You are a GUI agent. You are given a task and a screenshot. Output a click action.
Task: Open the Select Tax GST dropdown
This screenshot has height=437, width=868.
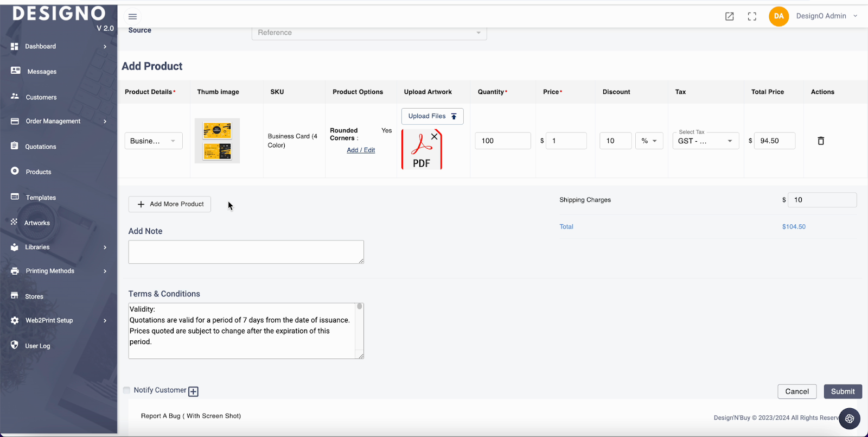[x=705, y=141]
